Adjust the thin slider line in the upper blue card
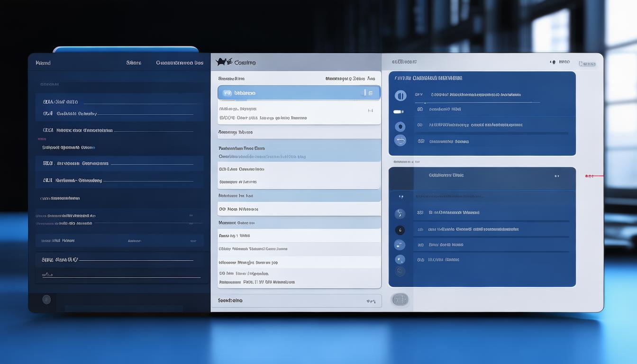Viewport: 637px width, 364px height. [482, 102]
